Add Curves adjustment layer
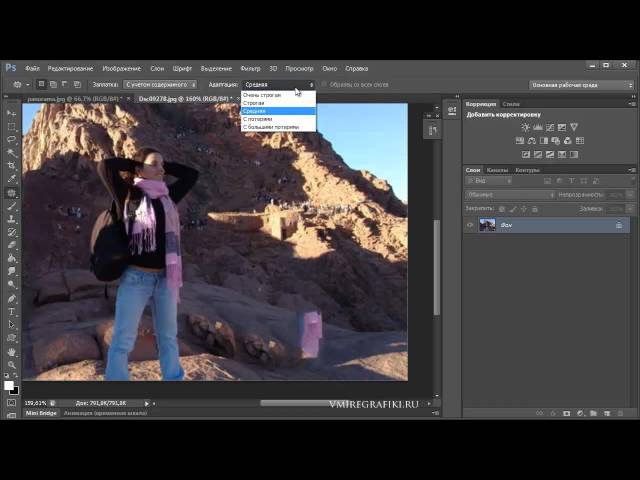 (x=550, y=127)
